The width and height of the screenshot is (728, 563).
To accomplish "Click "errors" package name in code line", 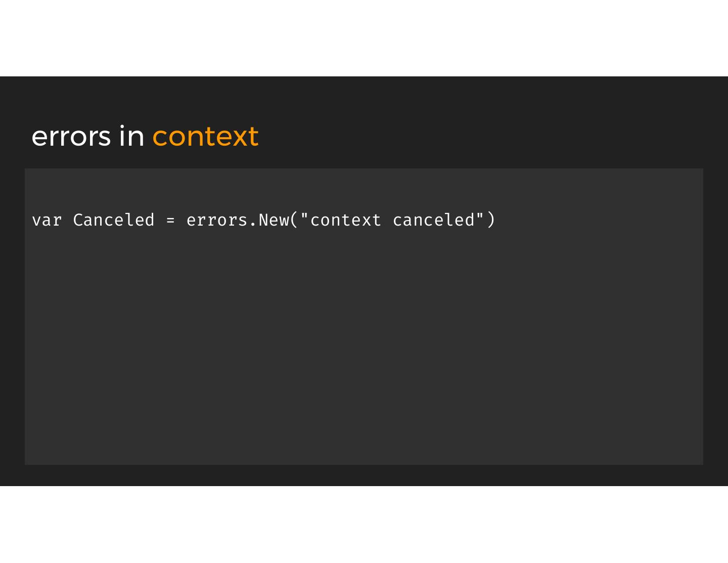I will click(x=216, y=221).
